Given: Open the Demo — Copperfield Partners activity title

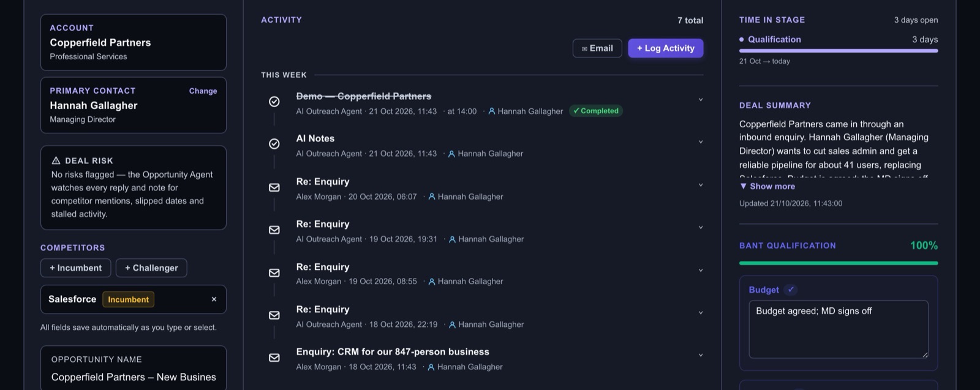Looking at the screenshot, I should [x=364, y=96].
